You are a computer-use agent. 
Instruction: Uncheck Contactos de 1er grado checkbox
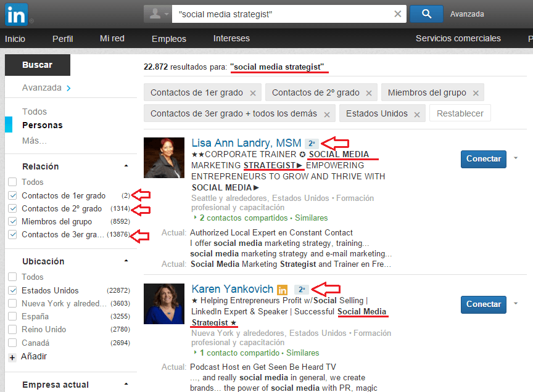[x=12, y=195]
